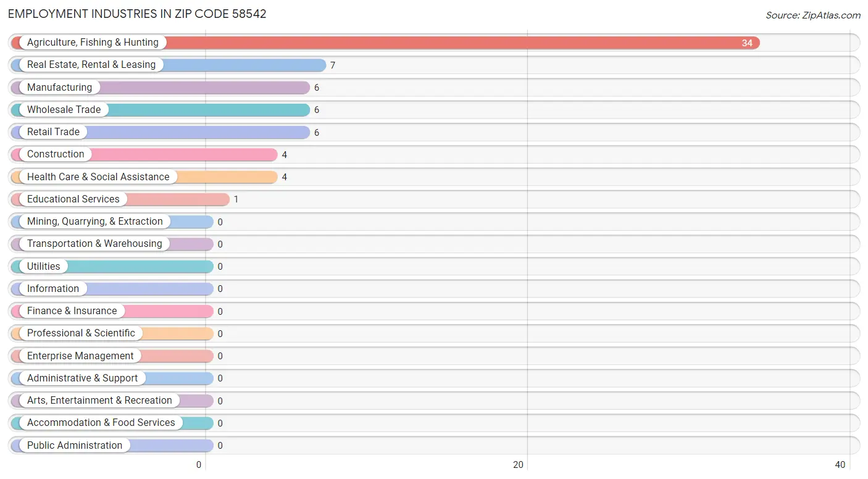The width and height of the screenshot is (868, 479).
Task: Click Transportation & Warehousing label
Action: point(94,244)
